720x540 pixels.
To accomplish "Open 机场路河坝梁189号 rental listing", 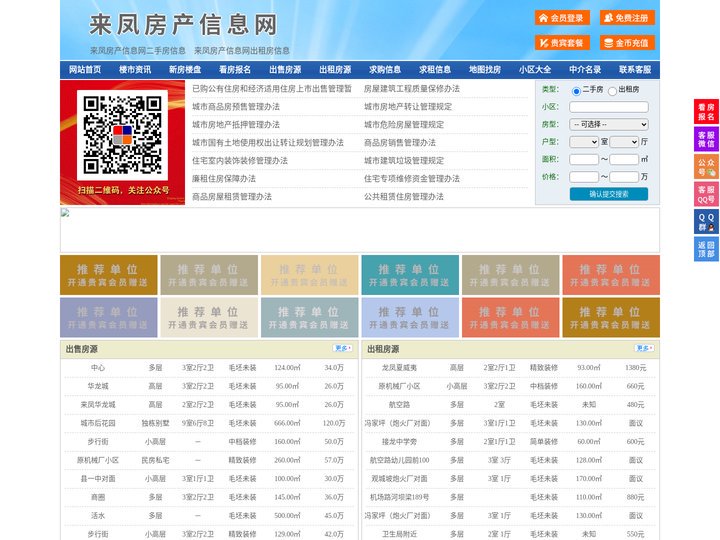I will 399,497.
